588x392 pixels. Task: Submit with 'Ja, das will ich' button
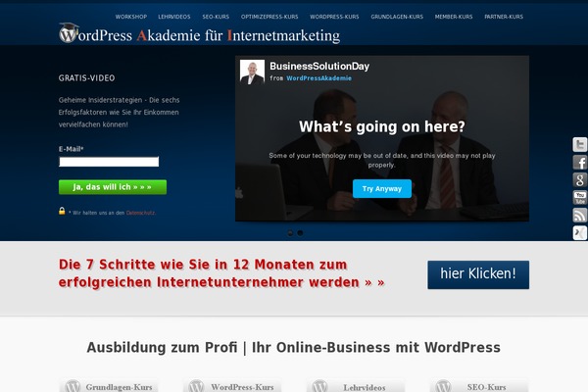click(113, 187)
